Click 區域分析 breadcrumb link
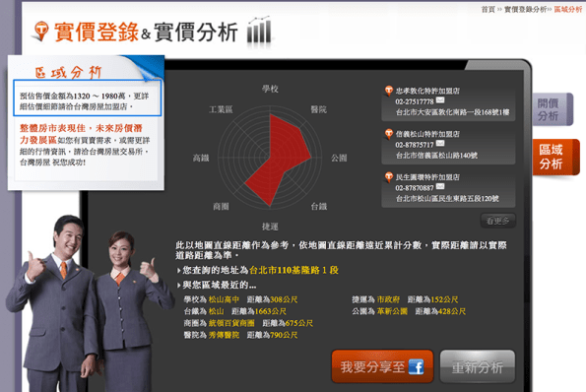The image size is (586, 392). [567, 9]
